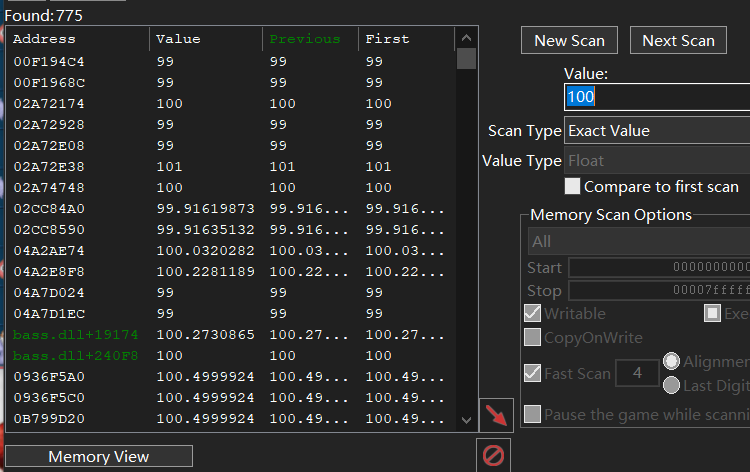
Task: Select the Alignment radio button
Action: 671,361
